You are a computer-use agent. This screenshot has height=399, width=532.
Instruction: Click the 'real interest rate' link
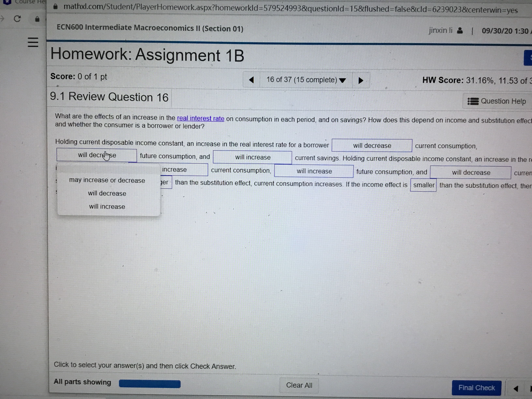(x=201, y=118)
